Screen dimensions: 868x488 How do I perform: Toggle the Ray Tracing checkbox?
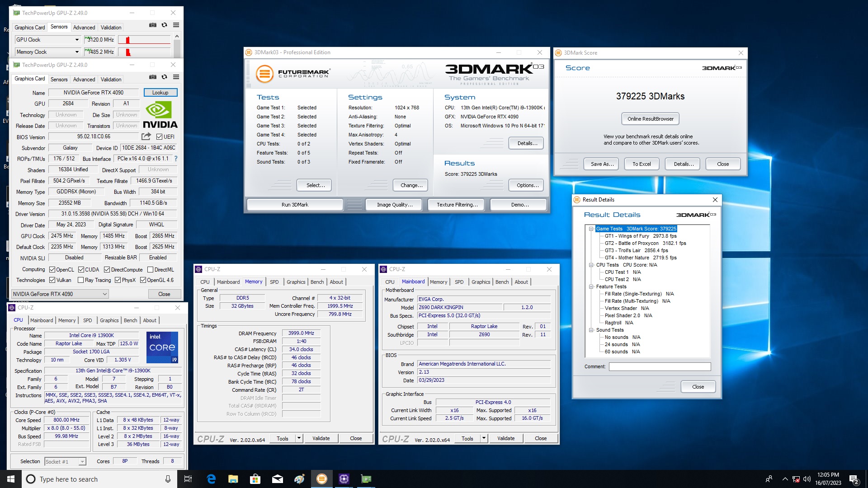pyautogui.click(x=80, y=280)
